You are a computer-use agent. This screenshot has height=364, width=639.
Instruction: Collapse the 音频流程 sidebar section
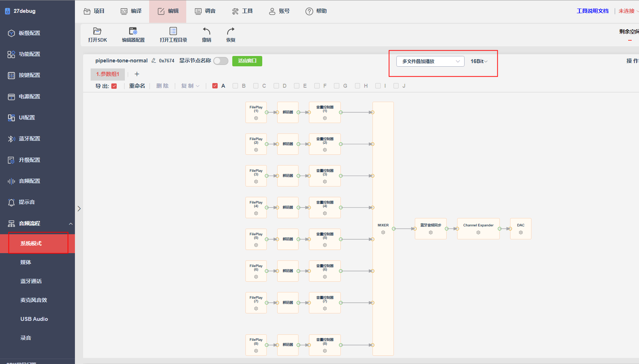[x=71, y=224]
